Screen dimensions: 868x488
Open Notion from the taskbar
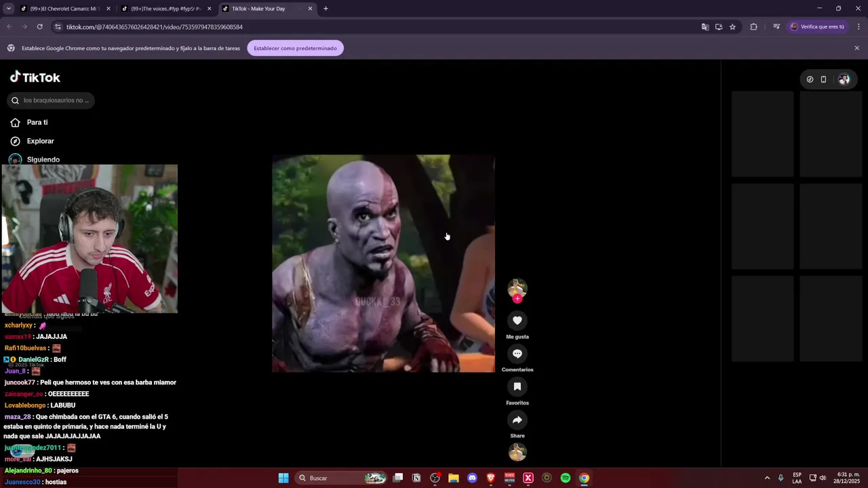416,478
